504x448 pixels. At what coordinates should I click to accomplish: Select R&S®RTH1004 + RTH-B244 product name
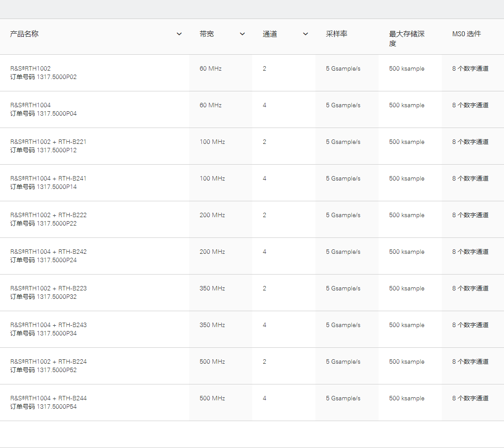tap(48, 398)
